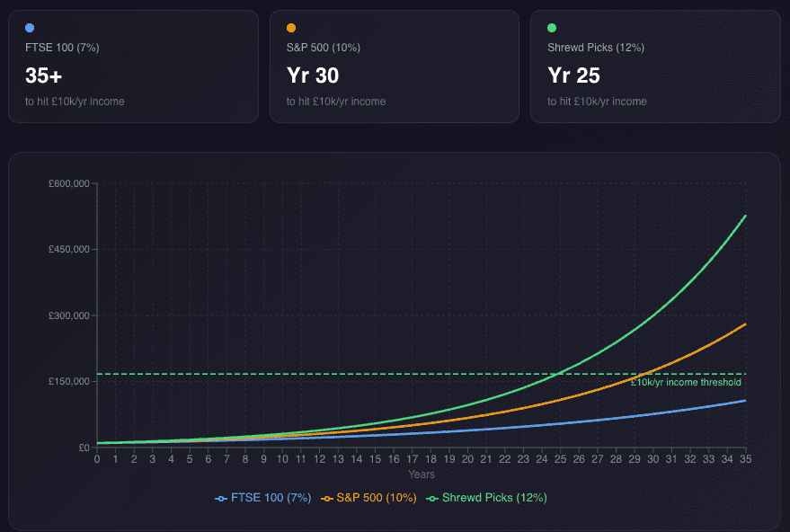790x532 pixels.
Task: Toggle the Shrewd Picks (12%) legend label
Action: (x=494, y=497)
